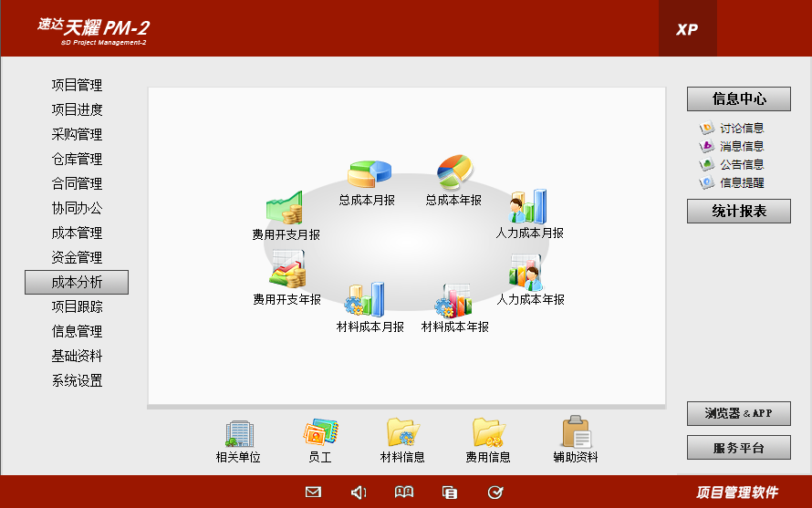Select 项目管理 in the left menu

click(x=77, y=85)
